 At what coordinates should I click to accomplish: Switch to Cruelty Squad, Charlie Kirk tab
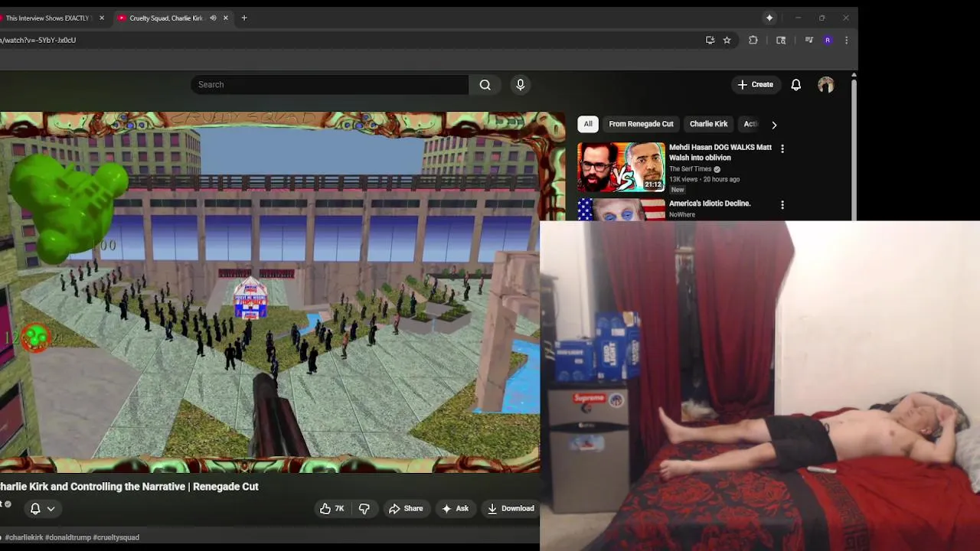[x=165, y=18]
